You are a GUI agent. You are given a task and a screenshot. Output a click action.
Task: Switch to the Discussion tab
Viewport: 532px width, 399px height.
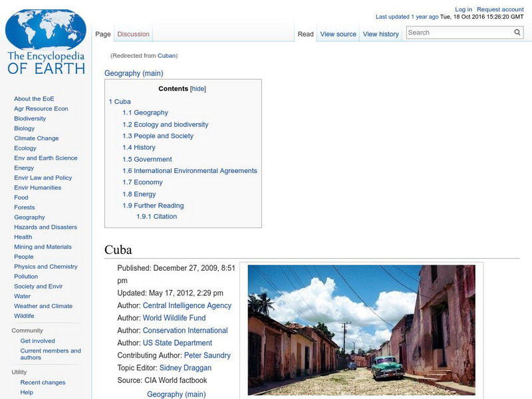click(x=133, y=33)
